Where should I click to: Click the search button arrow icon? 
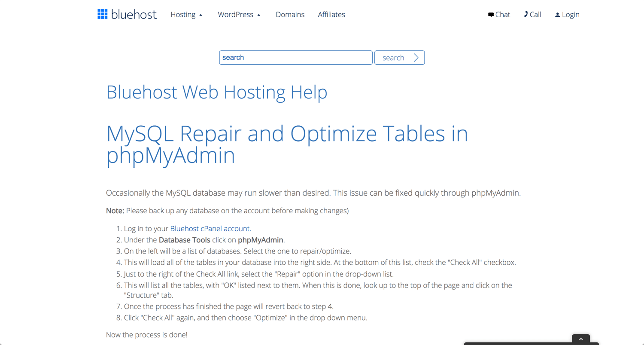coord(416,57)
